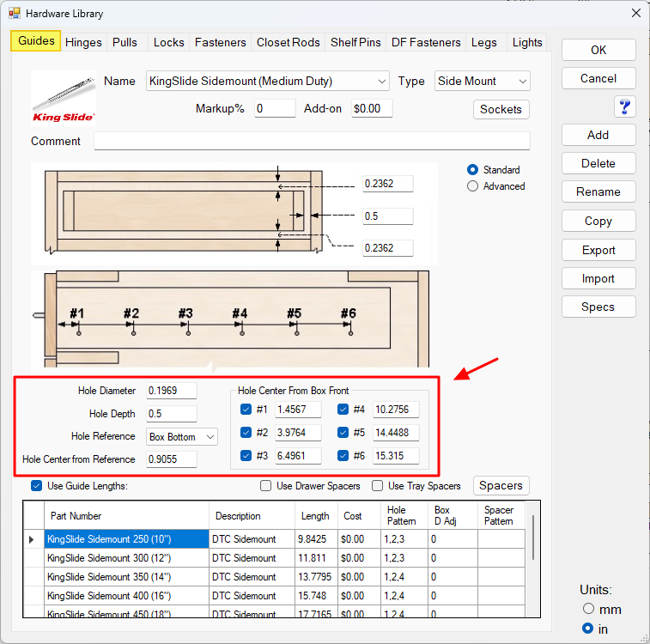Image resolution: width=650 pixels, height=644 pixels.
Task: Switch to the Hinges tab
Action: pyautogui.click(x=83, y=42)
